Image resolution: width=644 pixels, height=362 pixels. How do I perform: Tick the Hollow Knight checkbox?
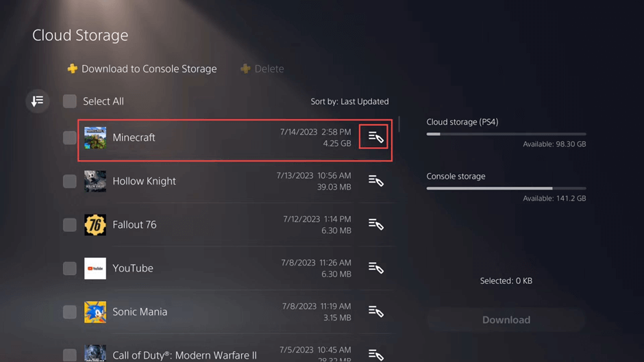tap(70, 181)
